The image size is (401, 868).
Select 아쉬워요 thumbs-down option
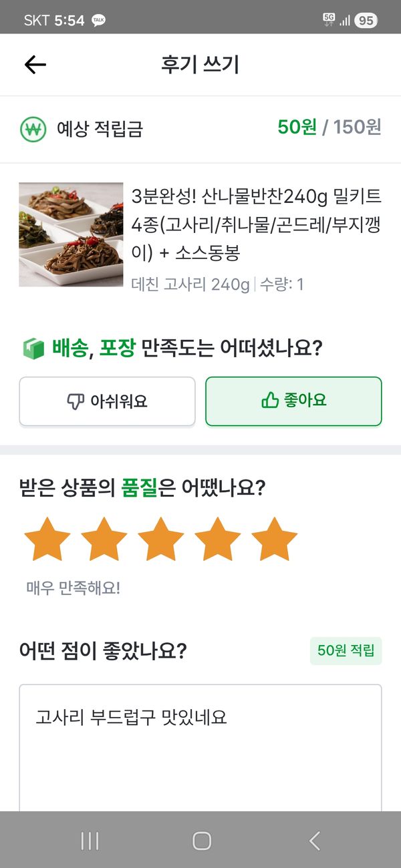pyautogui.click(x=107, y=401)
